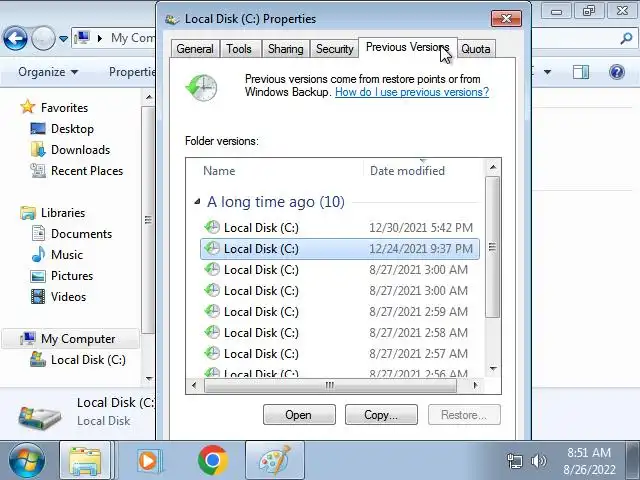Viewport: 640px width, 480px height.
Task: Select the version dated 8/27/2021 2:57 AM
Action: click(x=340, y=353)
